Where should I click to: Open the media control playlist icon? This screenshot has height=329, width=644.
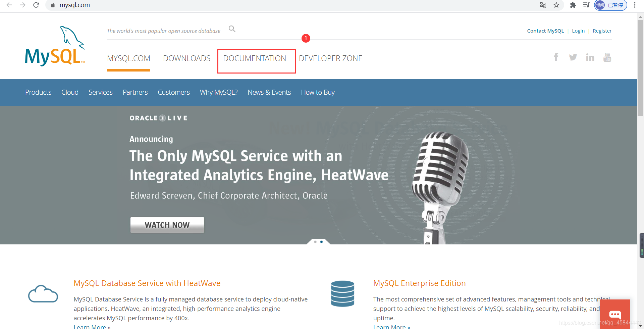click(586, 5)
